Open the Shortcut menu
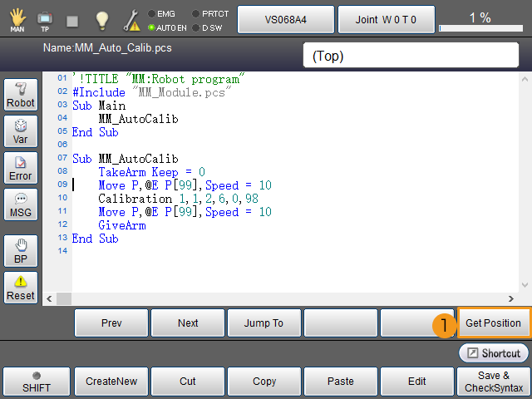This screenshot has width=532, height=399. tap(494, 353)
